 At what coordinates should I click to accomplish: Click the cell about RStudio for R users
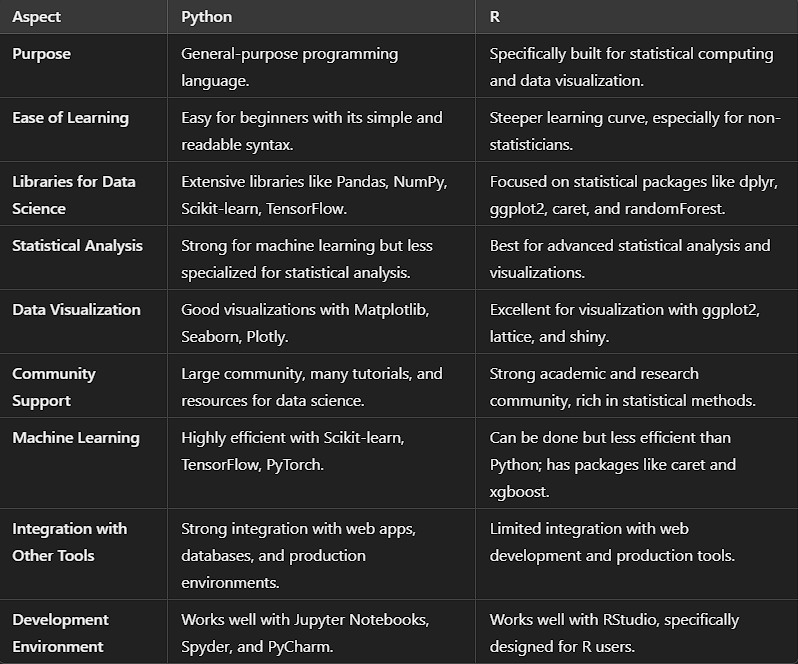(614, 633)
